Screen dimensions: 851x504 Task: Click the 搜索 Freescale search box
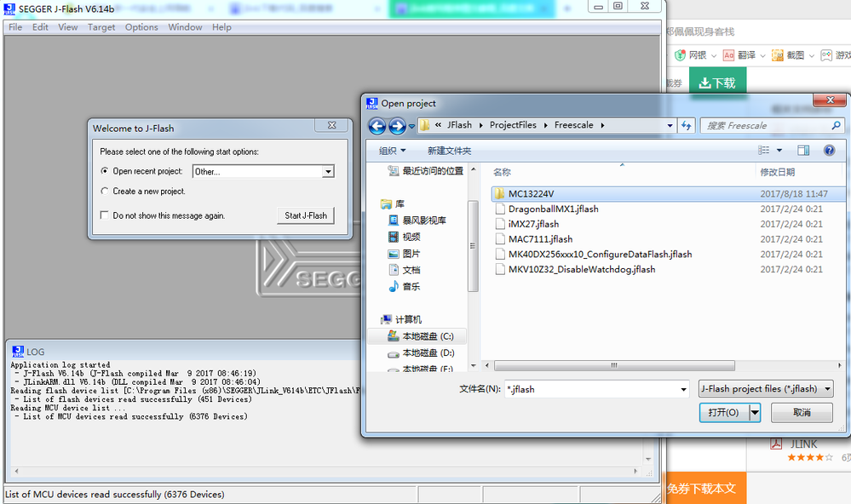767,125
